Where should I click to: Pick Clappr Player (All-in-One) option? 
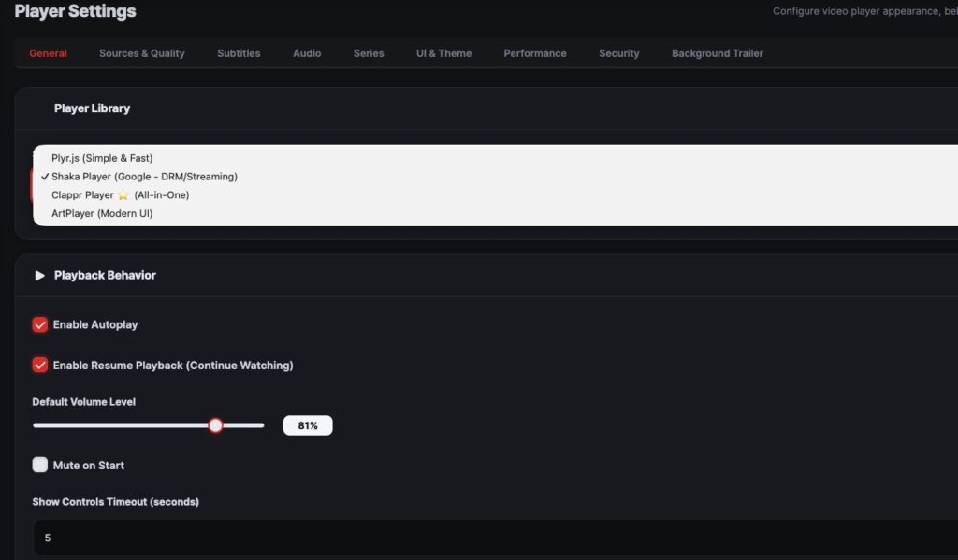120,195
